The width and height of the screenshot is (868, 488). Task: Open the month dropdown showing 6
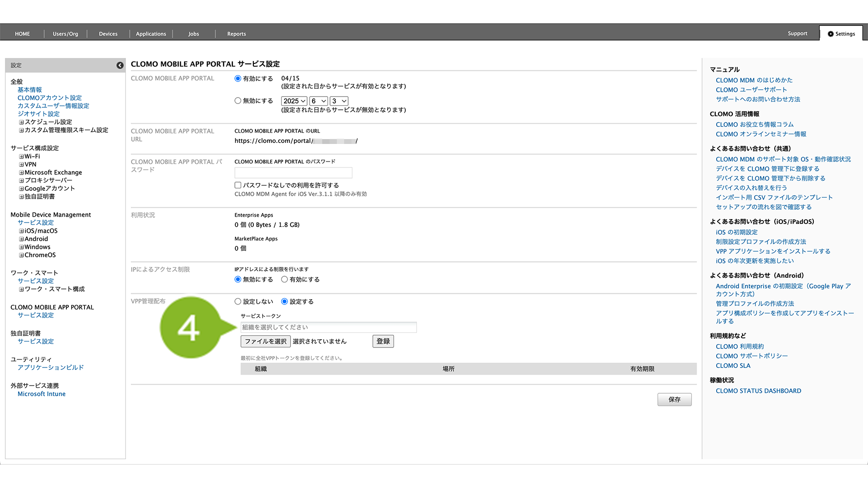pos(319,101)
